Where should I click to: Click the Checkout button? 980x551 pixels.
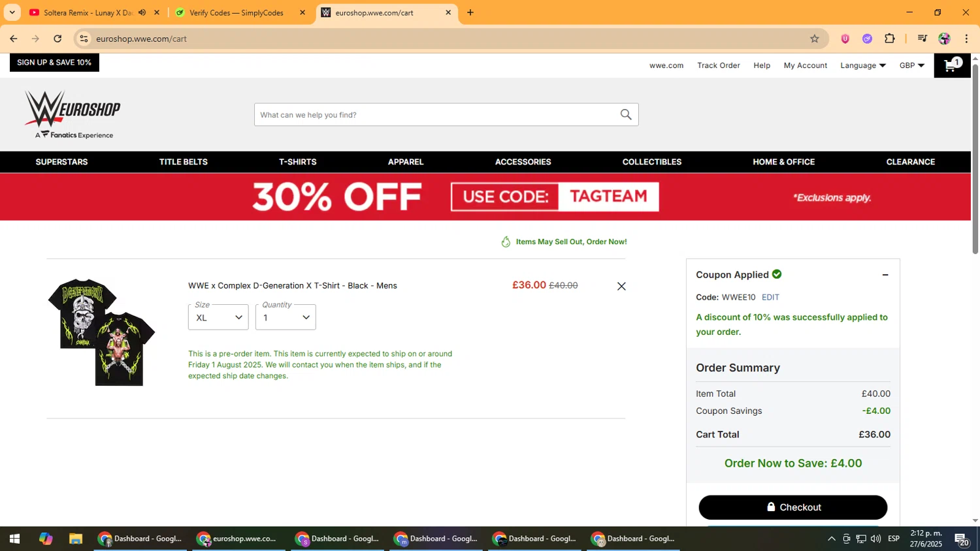[x=792, y=507]
